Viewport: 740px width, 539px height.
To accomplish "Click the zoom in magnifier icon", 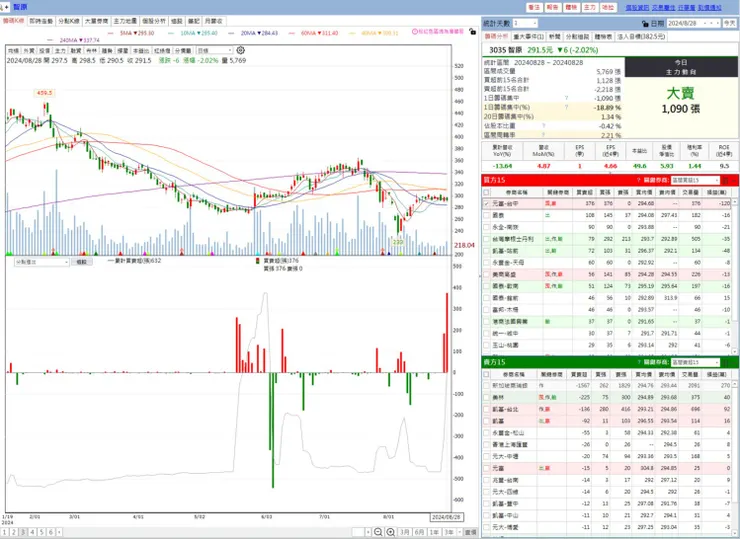I will [x=391, y=532].
